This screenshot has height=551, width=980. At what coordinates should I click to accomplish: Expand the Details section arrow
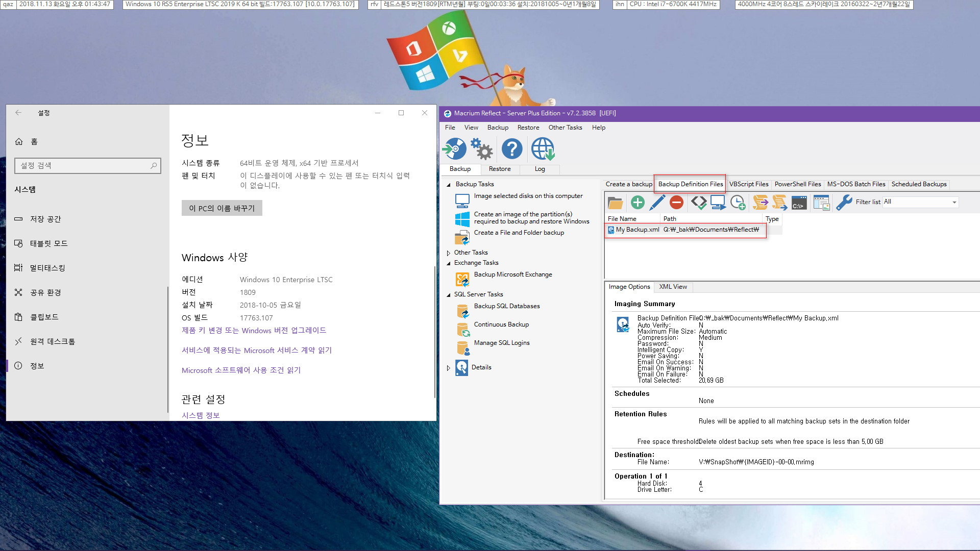(449, 368)
